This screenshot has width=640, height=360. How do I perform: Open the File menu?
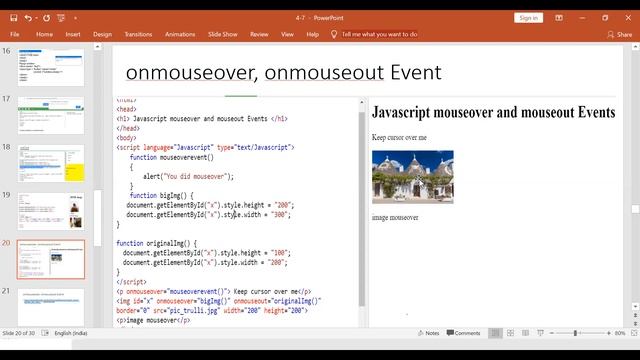[x=14, y=34]
